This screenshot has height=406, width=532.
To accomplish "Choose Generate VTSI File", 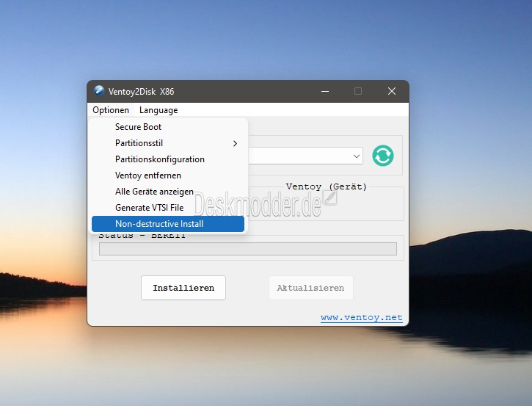I will pyautogui.click(x=149, y=208).
